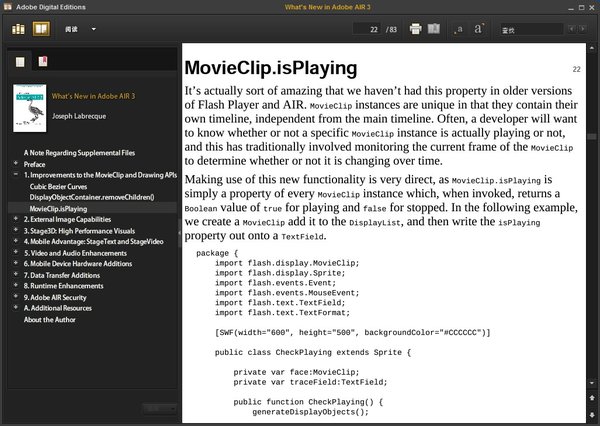Increase text size with large 'a'
The height and width of the screenshot is (426, 600).
pos(479,30)
